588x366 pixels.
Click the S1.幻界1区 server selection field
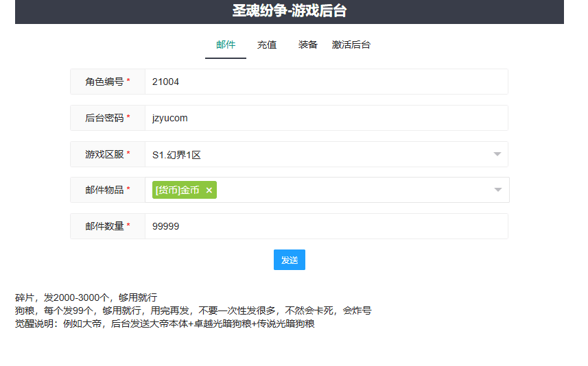pos(316,155)
